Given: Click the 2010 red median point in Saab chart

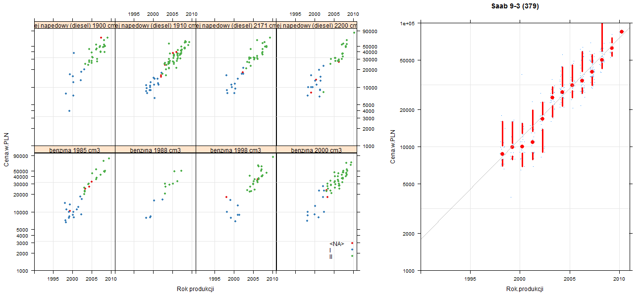Looking at the screenshot, I should point(622,32).
